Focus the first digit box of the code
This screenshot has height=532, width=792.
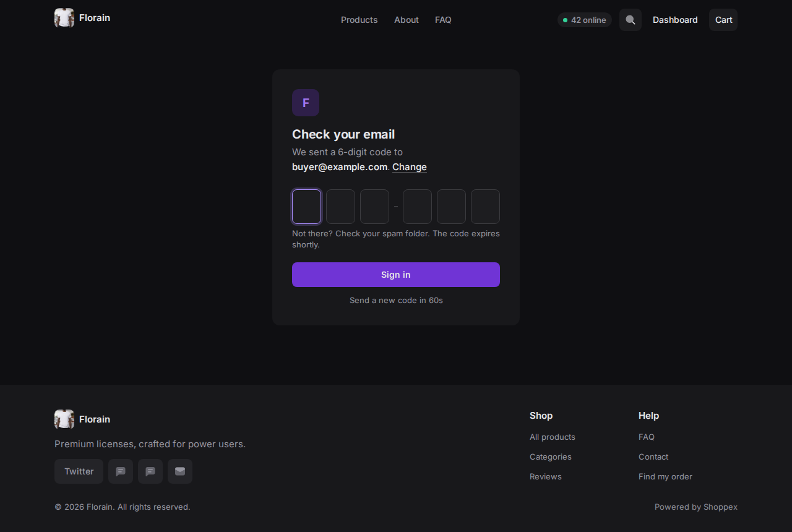click(306, 207)
